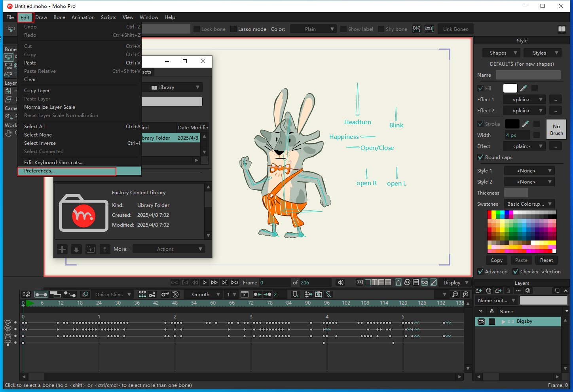Click the audio speaker icon beside frame count

(x=340, y=282)
